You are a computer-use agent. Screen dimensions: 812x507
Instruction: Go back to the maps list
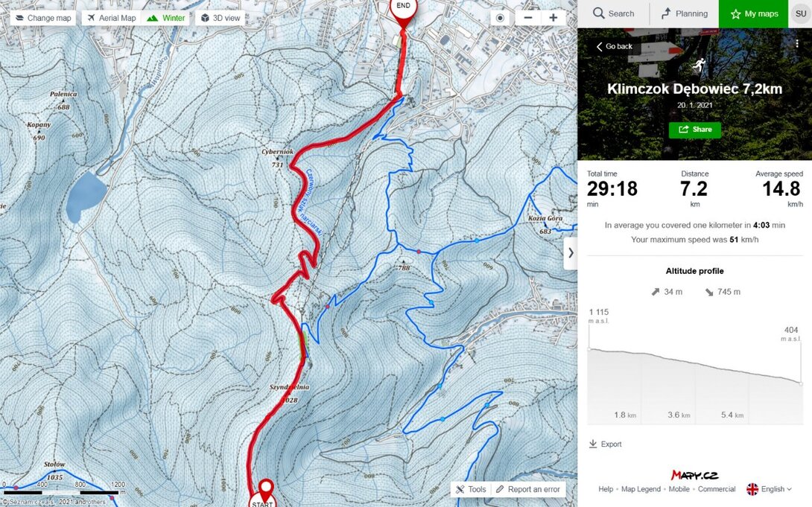614,47
